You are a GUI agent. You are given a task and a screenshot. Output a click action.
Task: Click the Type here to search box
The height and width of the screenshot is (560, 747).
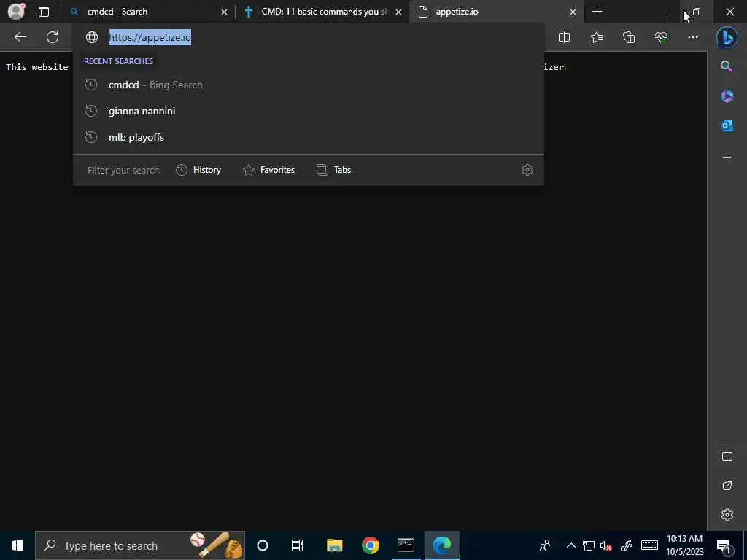coord(140,545)
